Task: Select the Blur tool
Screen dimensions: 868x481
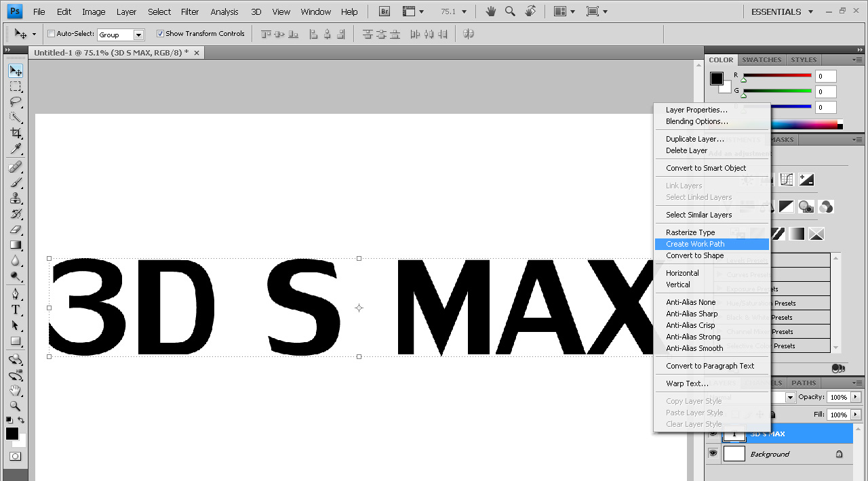Action: click(16, 261)
